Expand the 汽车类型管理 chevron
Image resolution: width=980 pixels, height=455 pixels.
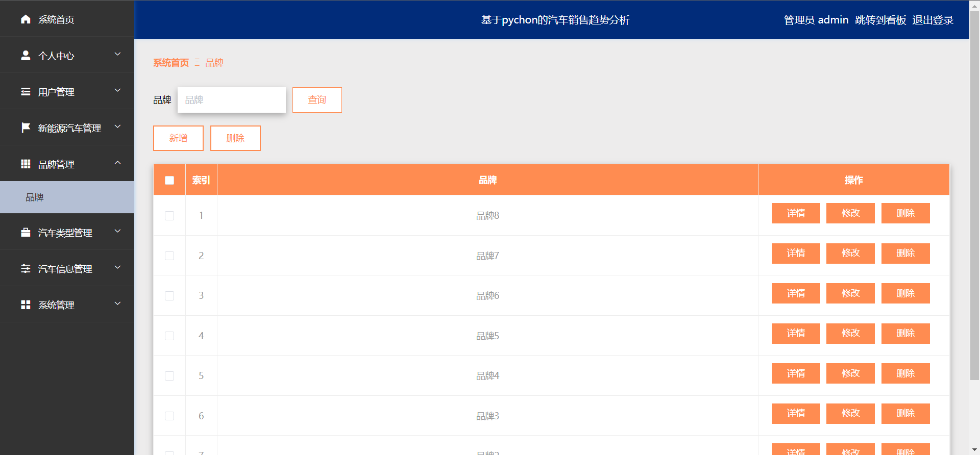117,231
